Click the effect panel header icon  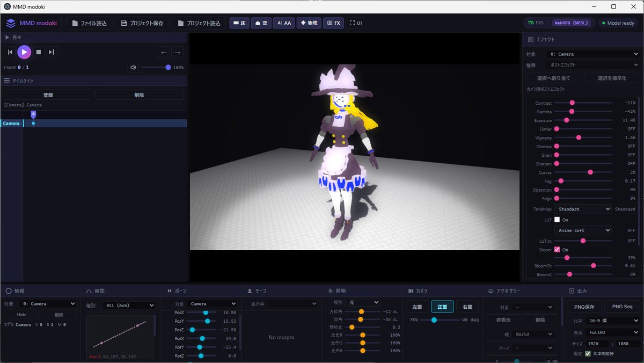pyautogui.click(x=531, y=39)
